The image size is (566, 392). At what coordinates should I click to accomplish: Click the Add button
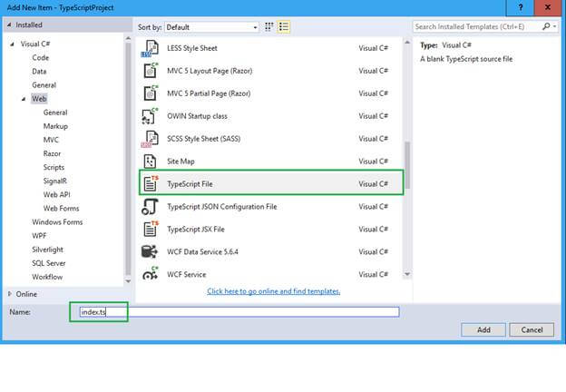[483, 329]
